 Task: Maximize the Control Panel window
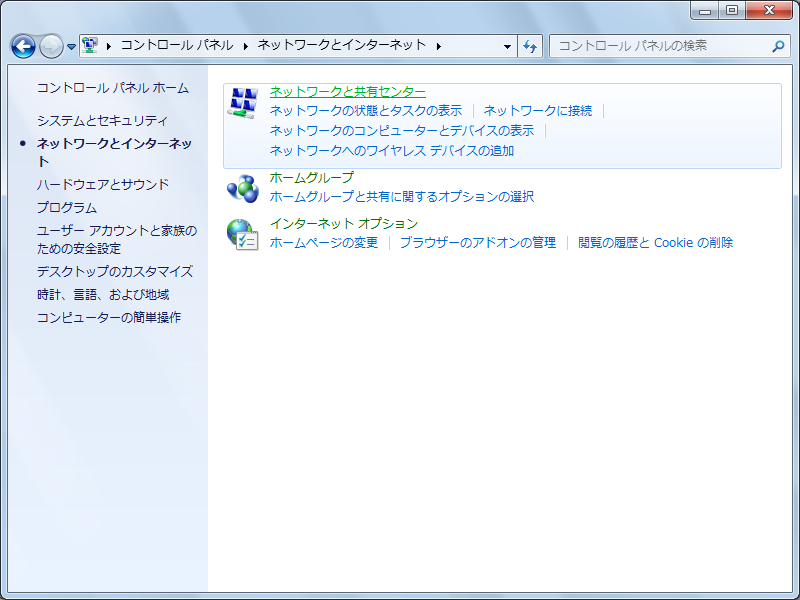(732, 10)
